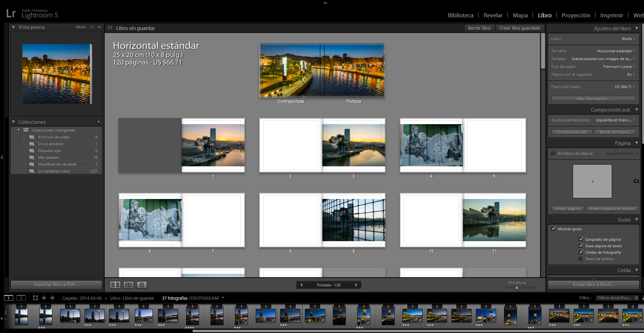Add new collection with plus icon

pos(99,122)
